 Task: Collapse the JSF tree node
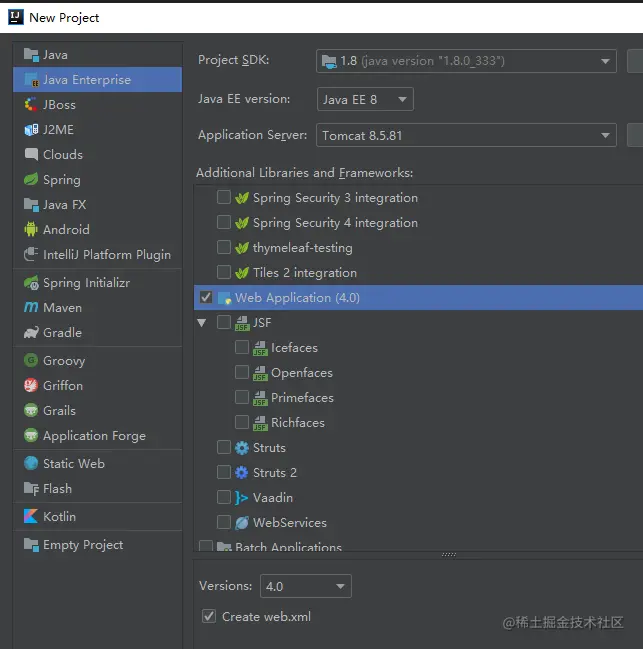(x=202, y=323)
